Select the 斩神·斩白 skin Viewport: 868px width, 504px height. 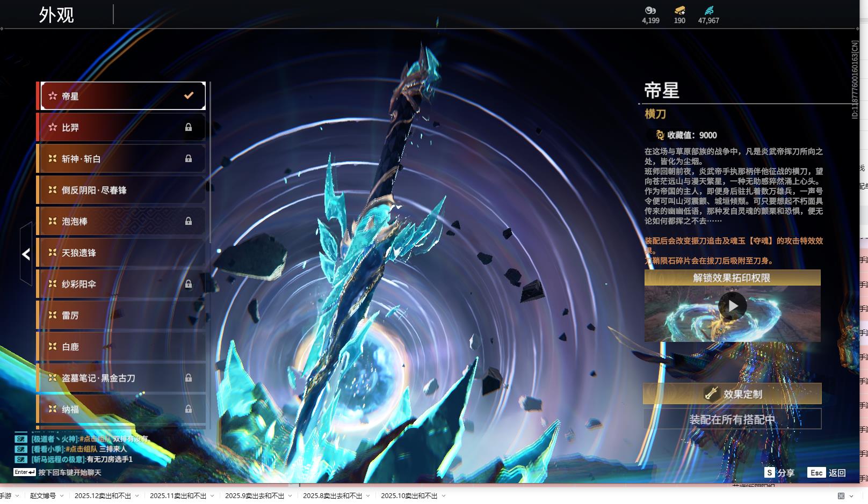pos(121,159)
